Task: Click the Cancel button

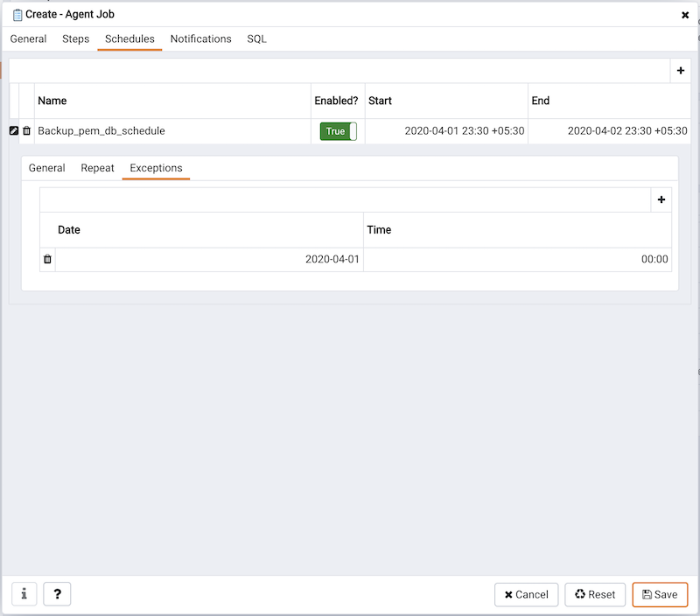Action: coord(527,595)
